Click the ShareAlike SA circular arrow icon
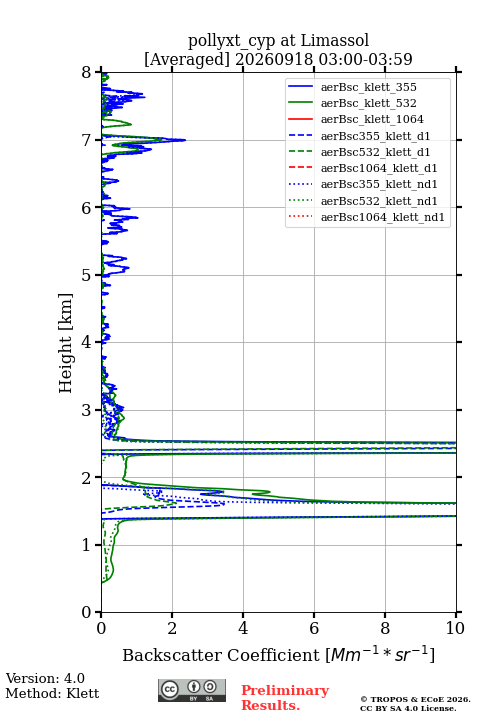Screen dimensions: 480x720 tap(210, 687)
